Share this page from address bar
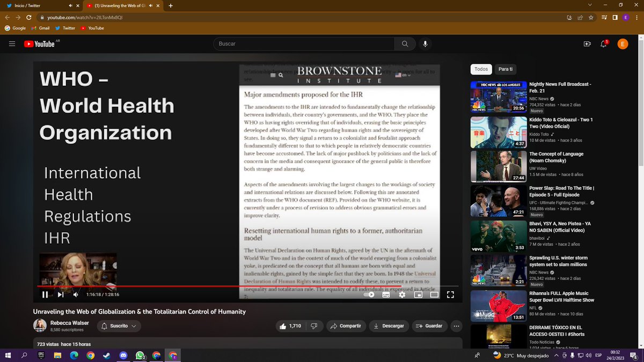Image resolution: width=644 pixels, height=362 pixels. [580, 17]
